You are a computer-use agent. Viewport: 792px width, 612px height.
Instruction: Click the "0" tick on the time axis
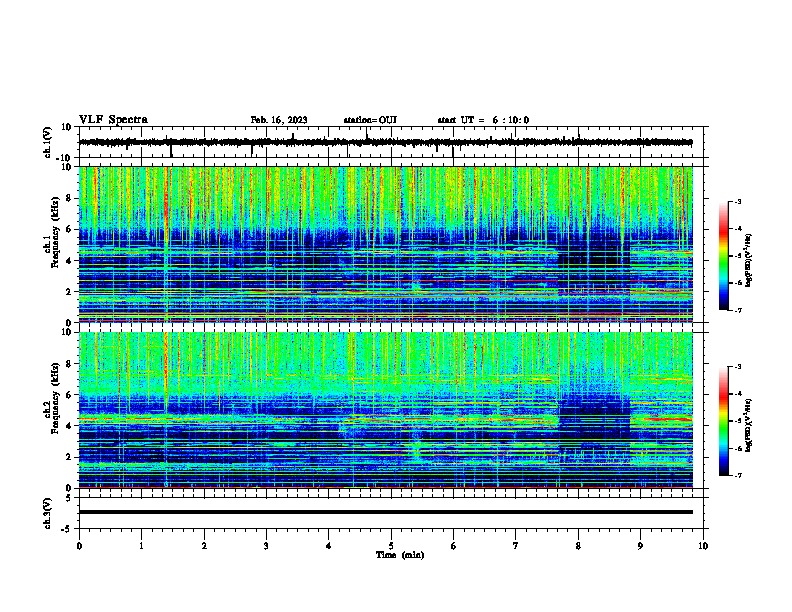click(79, 546)
